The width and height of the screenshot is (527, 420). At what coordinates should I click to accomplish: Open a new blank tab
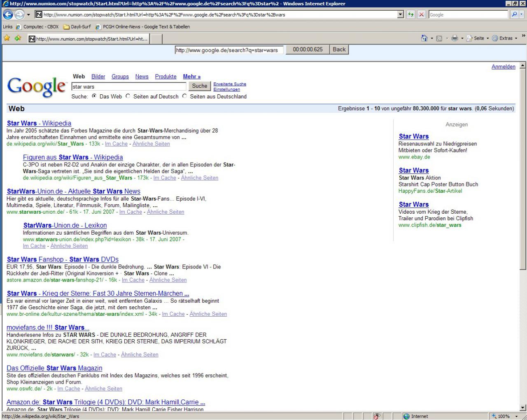156,39
